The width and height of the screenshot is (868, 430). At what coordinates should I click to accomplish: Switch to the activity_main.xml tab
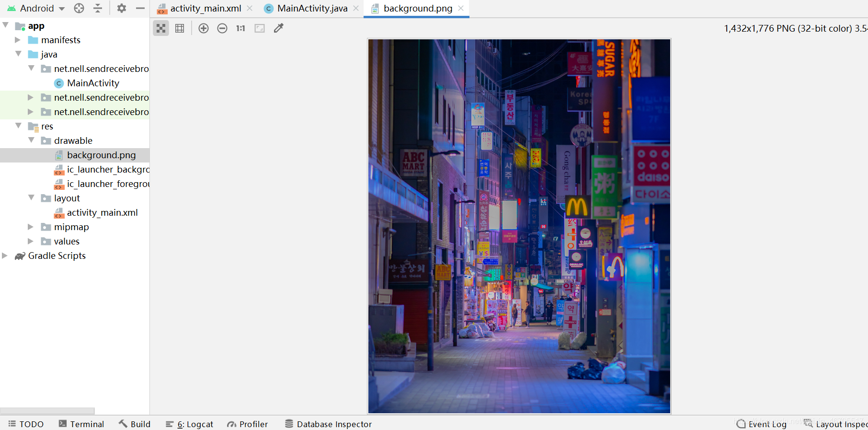tap(206, 8)
